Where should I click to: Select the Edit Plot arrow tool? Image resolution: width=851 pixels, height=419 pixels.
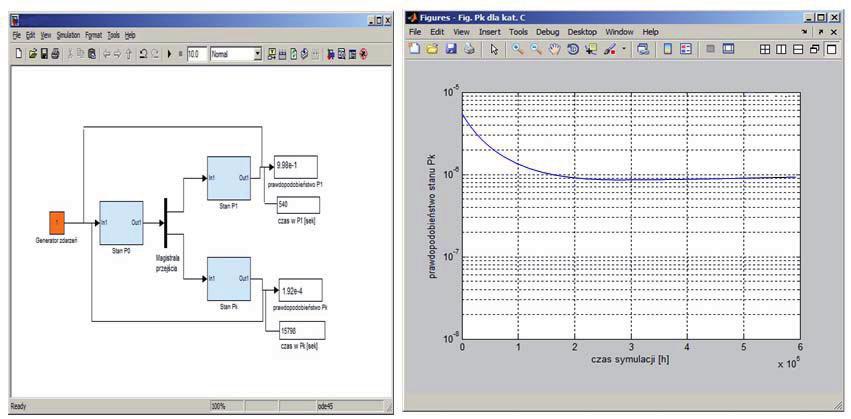[x=494, y=49]
